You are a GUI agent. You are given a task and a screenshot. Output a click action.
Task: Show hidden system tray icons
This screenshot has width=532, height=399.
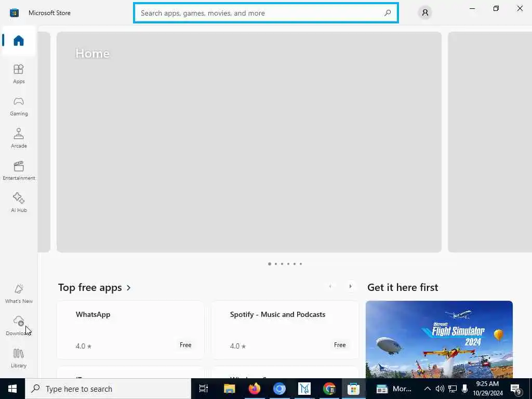[x=428, y=389]
